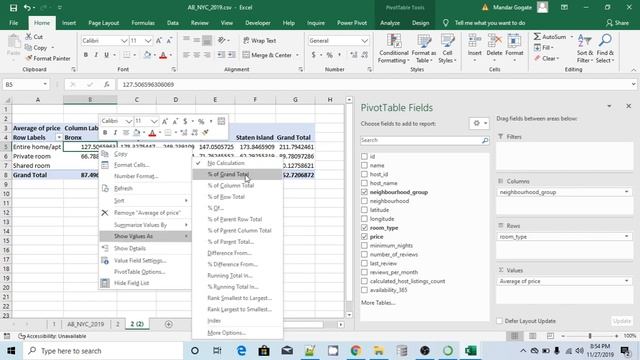Viewport: 640px width, 360px height.
Task: Click the Delete cells icon
Action: 494,41
